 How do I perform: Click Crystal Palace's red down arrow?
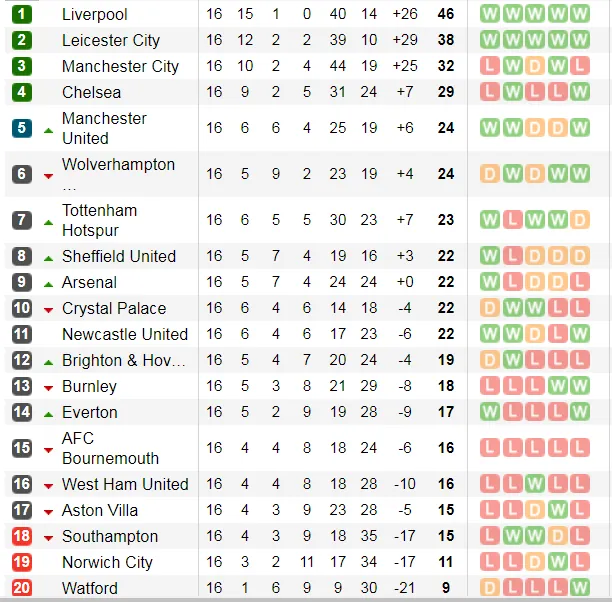(48, 310)
